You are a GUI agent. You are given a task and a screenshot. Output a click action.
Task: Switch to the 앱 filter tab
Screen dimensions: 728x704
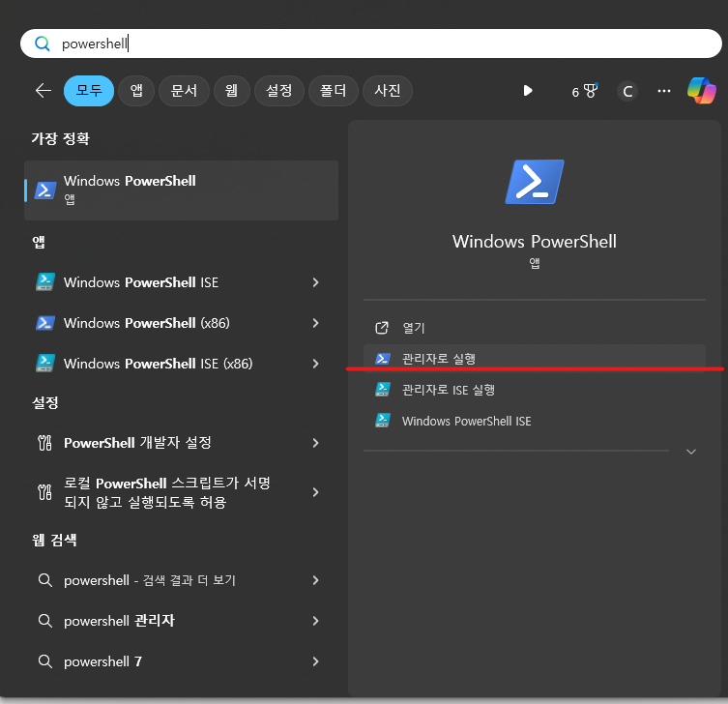(x=136, y=91)
